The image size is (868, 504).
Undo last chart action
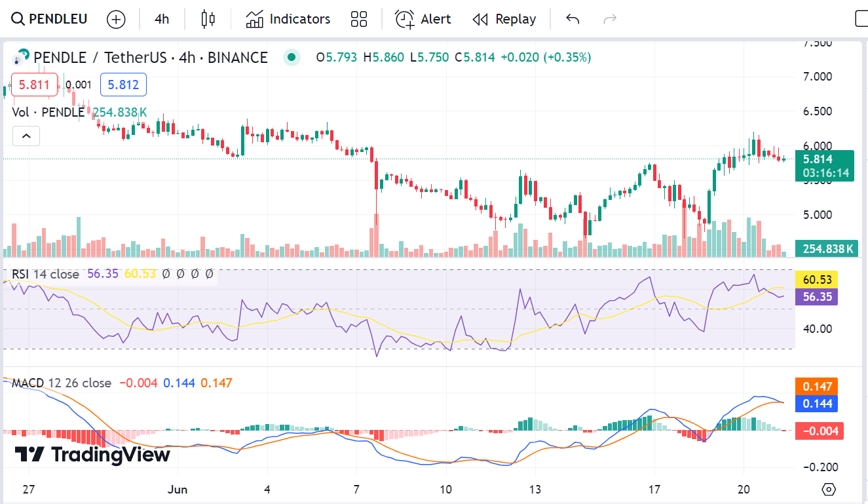click(x=573, y=19)
